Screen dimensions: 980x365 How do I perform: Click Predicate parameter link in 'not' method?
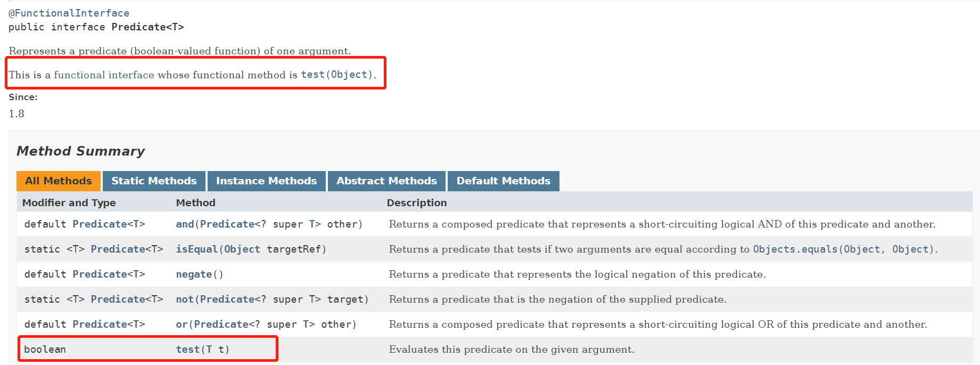(x=227, y=299)
